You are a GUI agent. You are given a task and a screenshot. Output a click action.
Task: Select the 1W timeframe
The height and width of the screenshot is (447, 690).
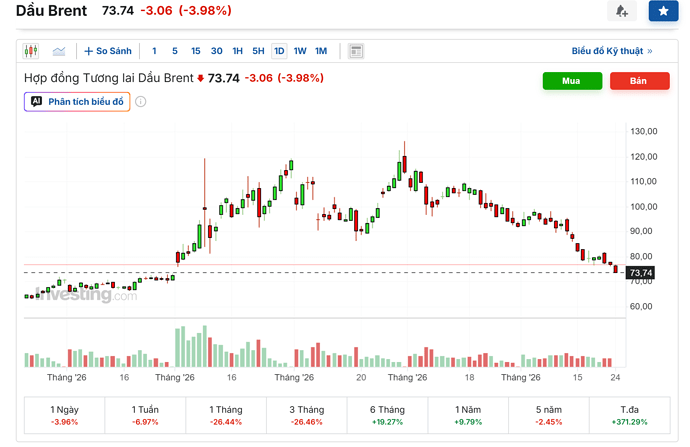click(x=300, y=51)
